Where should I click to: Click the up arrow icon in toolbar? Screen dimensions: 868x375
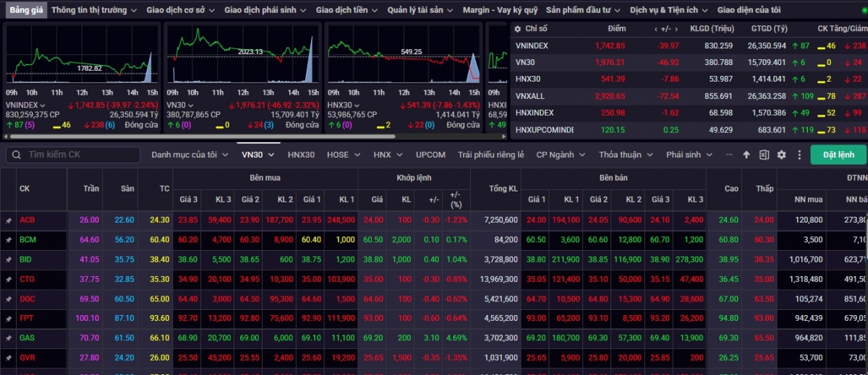(x=746, y=155)
